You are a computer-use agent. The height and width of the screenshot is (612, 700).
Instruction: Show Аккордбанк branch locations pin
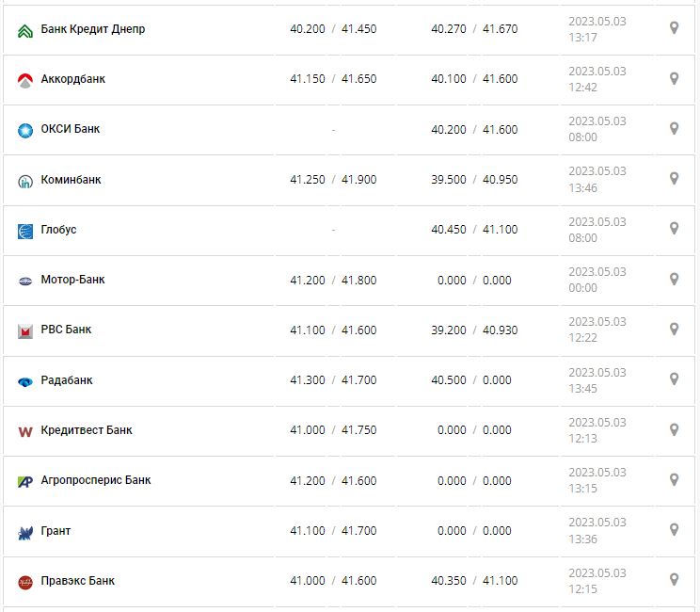(674, 78)
